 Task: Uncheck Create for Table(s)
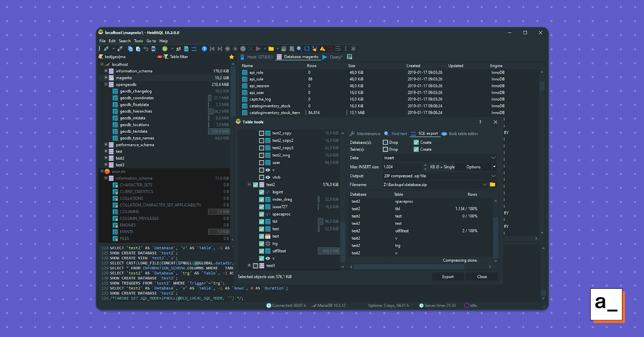(x=416, y=149)
